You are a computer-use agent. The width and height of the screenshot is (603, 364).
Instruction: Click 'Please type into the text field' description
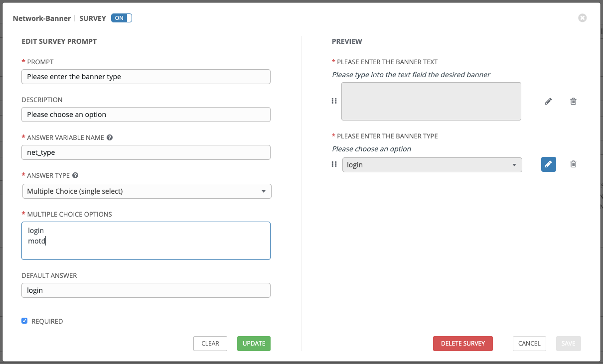(411, 75)
